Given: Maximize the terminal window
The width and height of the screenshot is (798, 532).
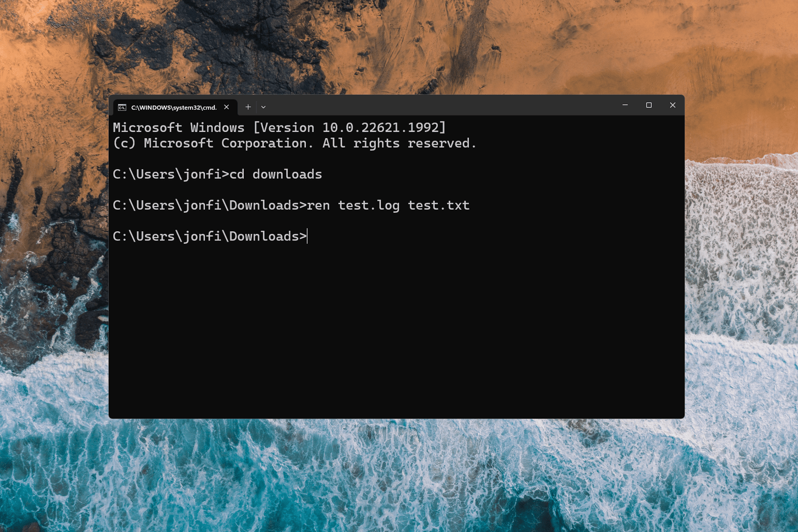Looking at the screenshot, I should tap(649, 105).
